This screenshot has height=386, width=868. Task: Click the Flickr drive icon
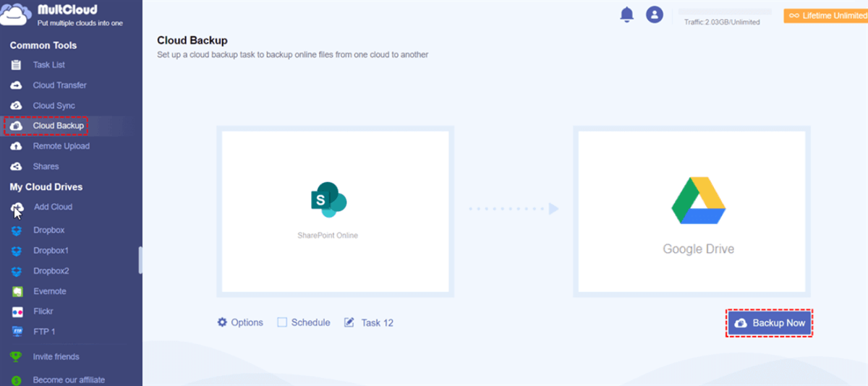17,312
